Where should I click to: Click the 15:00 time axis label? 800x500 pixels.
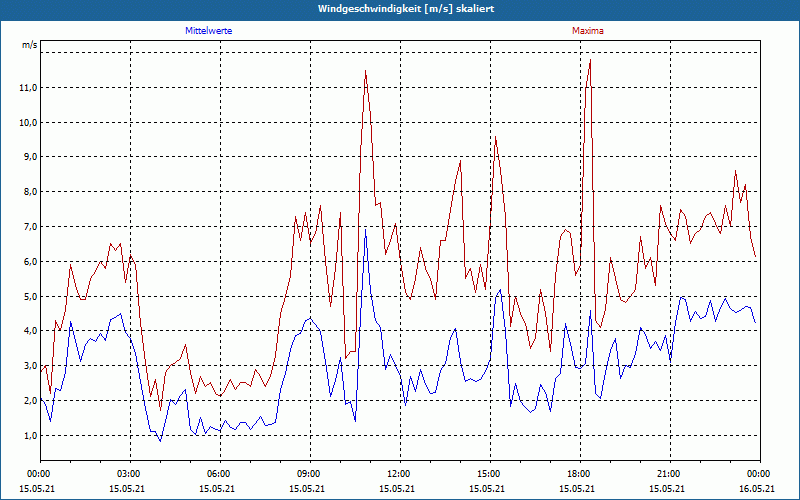(490, 474)
